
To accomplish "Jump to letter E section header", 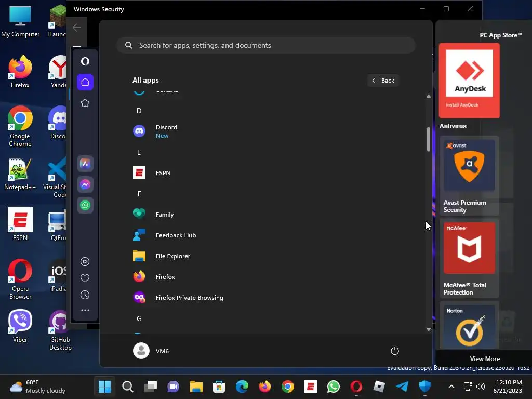I will 139,152.
